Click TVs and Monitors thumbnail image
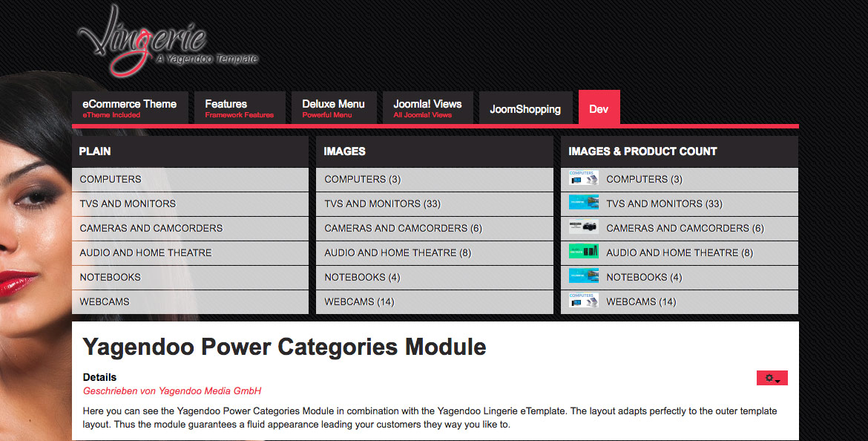The width and height of the screenshot is (868, 441). pyautogui.click(x=583, y=203)
